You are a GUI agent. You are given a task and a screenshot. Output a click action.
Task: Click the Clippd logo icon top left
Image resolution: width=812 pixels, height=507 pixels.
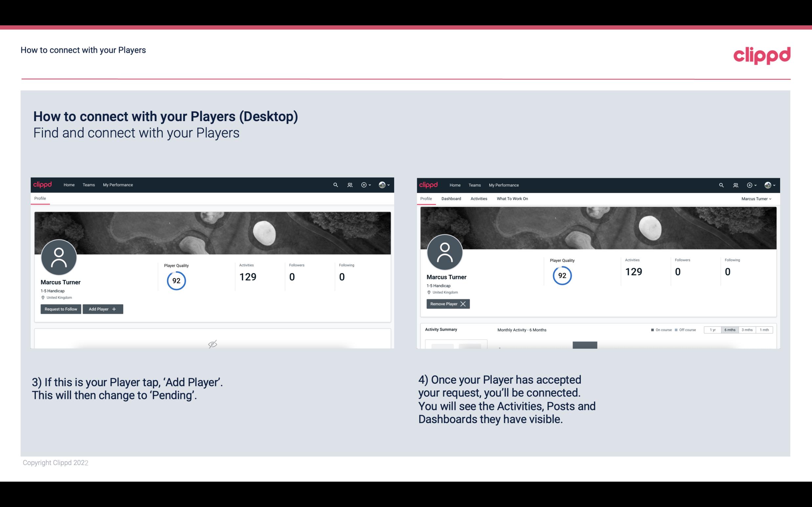click(x=43, y=185)
